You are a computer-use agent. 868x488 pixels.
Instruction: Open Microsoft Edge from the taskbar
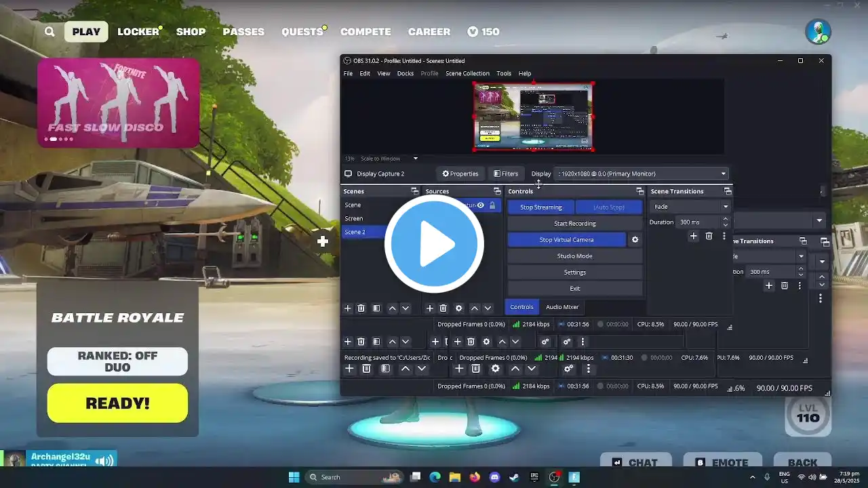coord(435,477)
